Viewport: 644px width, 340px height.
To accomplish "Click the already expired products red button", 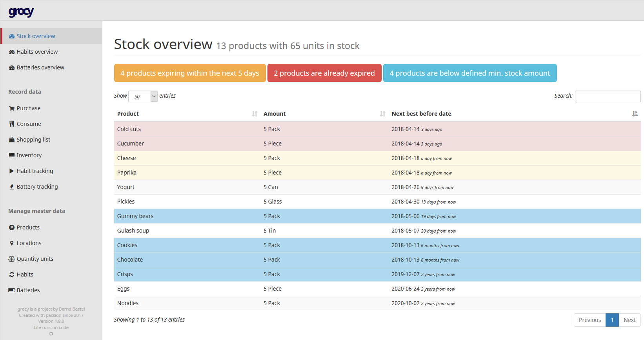I will coord(324,73).
